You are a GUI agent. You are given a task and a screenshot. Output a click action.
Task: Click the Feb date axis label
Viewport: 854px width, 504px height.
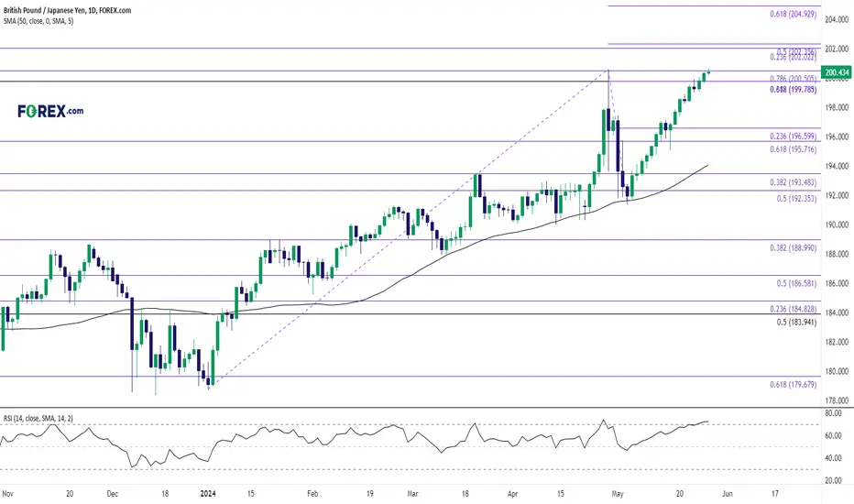[312, 494]
